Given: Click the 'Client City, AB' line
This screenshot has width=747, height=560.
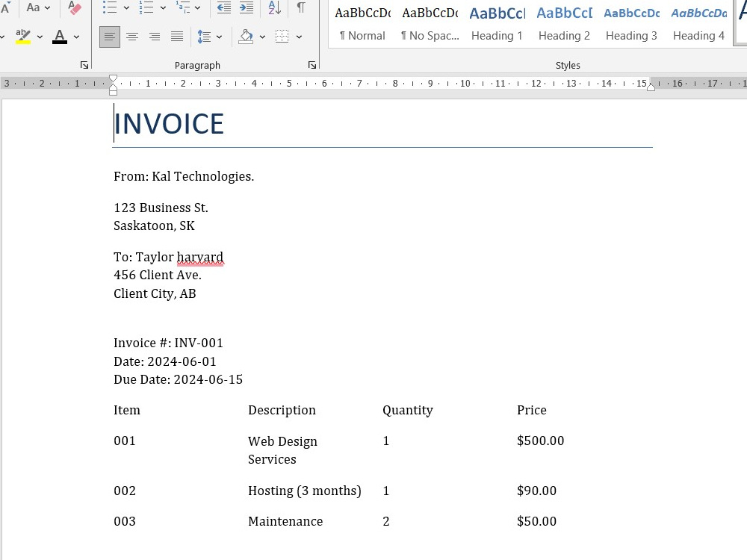Looking at the screenshot, I should [x=155, y=293].
